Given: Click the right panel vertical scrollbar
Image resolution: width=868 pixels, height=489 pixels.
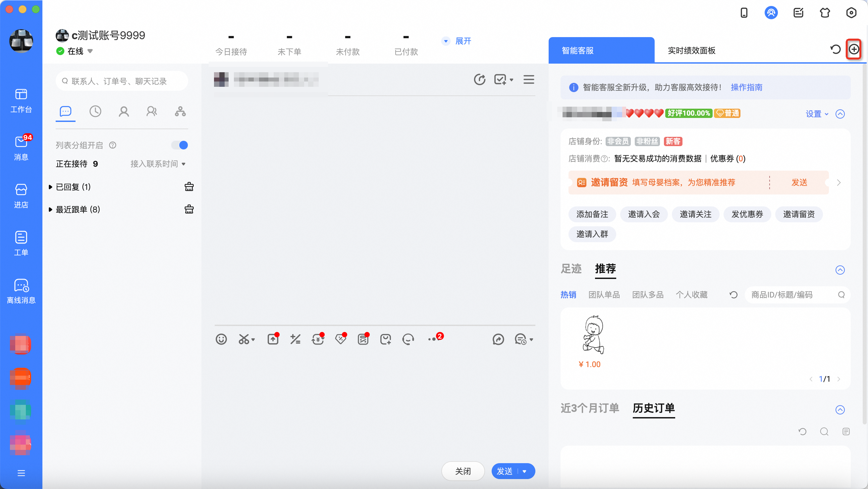Looking at the screenshot, I should [864, 244].
